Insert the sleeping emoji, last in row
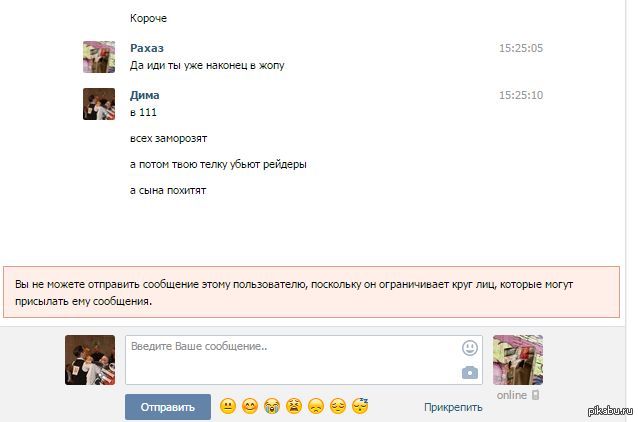The height and width of the screenshot is (422, 638). tap(360, 406)
